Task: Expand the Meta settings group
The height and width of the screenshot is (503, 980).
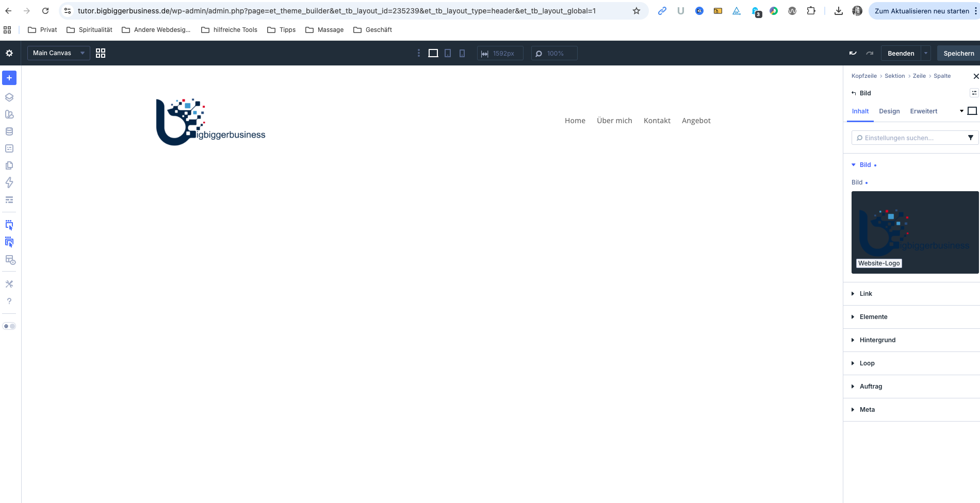Action: [911, 410]
